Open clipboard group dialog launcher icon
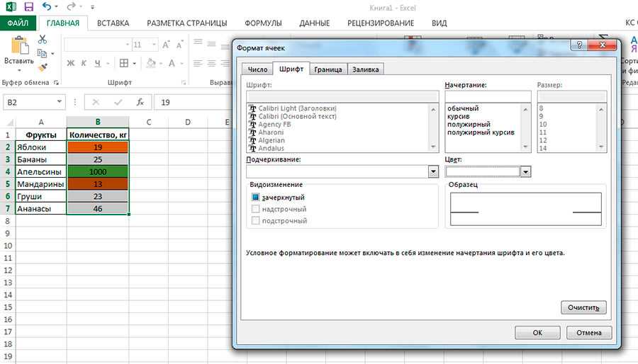Screen dimensions: 638x364 pyautogui.click(x=56, y=82)
